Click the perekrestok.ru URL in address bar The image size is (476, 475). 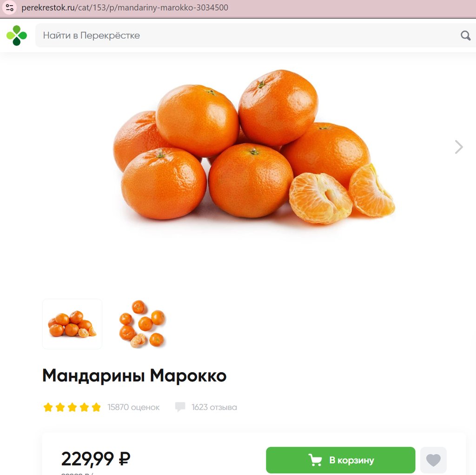125,7
